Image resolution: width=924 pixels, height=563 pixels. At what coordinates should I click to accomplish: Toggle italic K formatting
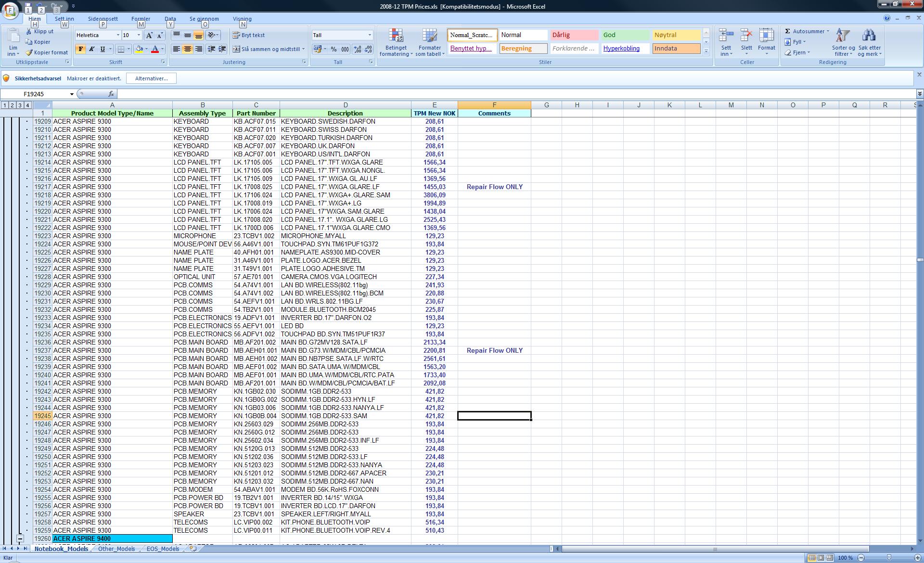tap(91, 49)
